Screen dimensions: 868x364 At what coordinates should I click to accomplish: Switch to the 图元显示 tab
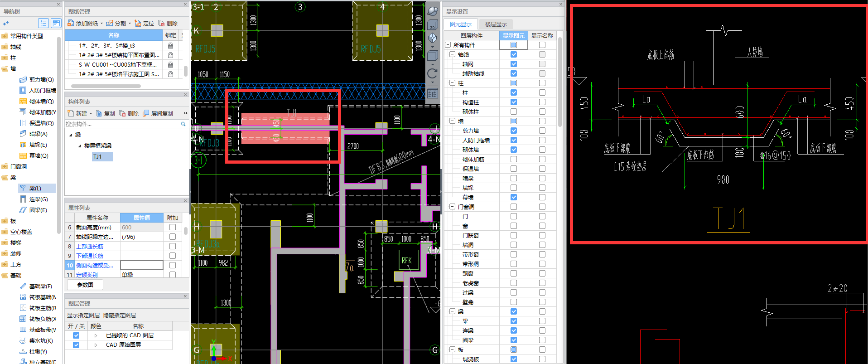[461, 24]
